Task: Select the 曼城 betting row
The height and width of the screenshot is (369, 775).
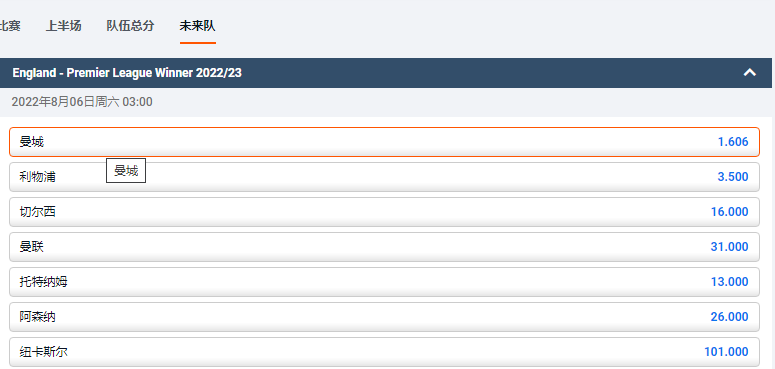Action: tap(384, 142)
